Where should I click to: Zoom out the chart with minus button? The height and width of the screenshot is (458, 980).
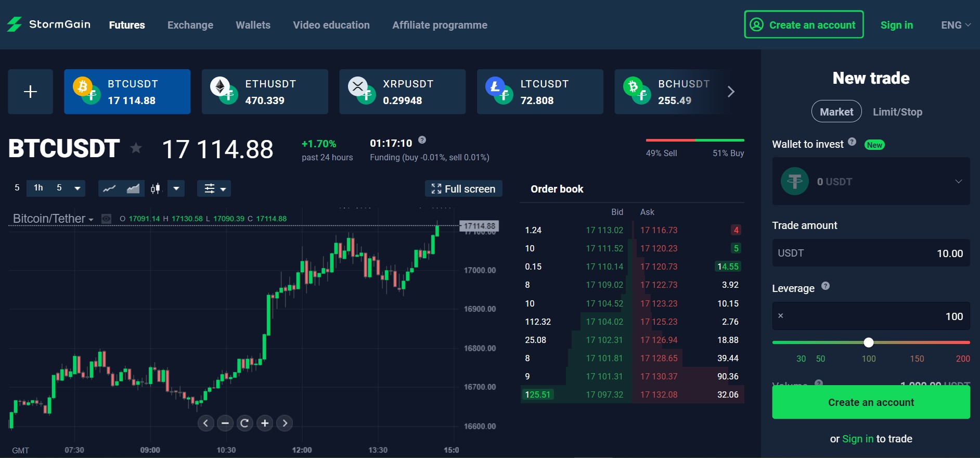pos(225,423)
